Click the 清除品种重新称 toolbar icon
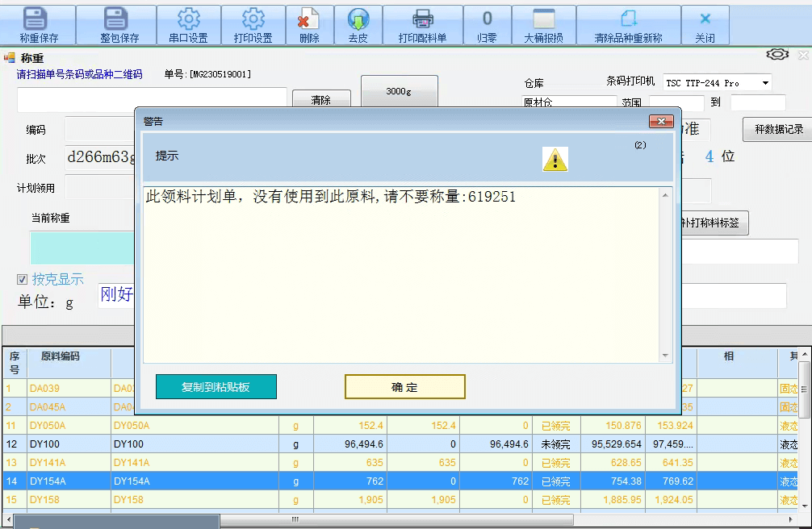This screenshot has height=529, width=812. pos(628,19)
